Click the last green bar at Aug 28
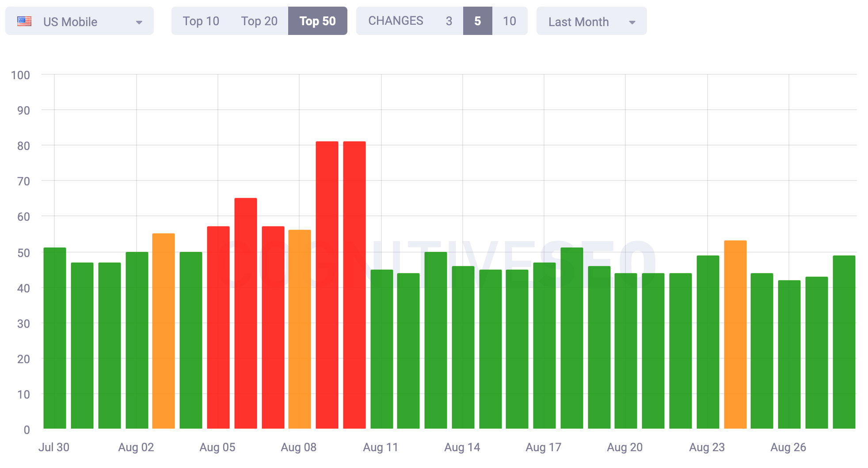The width and height of the screenshot is (868, 468). 844,342
